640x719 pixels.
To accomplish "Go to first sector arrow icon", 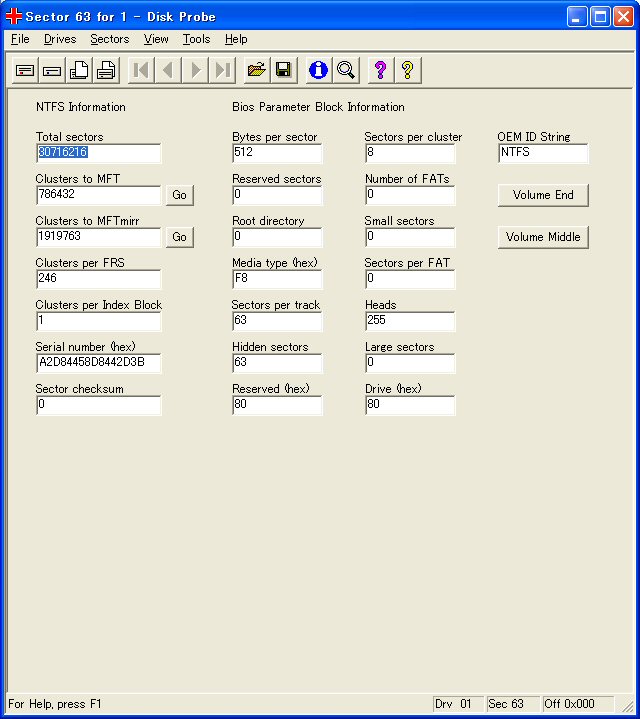I will coord(141,71).
